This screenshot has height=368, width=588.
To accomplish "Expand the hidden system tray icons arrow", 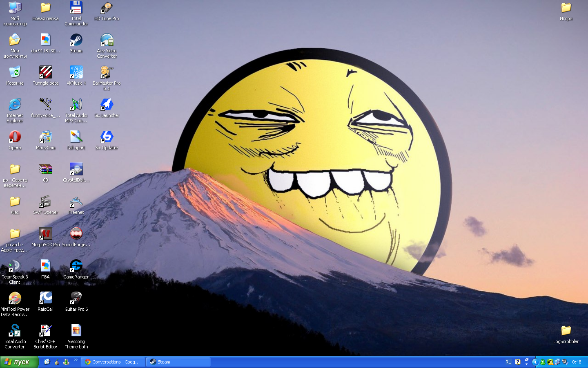I will click(535, 362).
